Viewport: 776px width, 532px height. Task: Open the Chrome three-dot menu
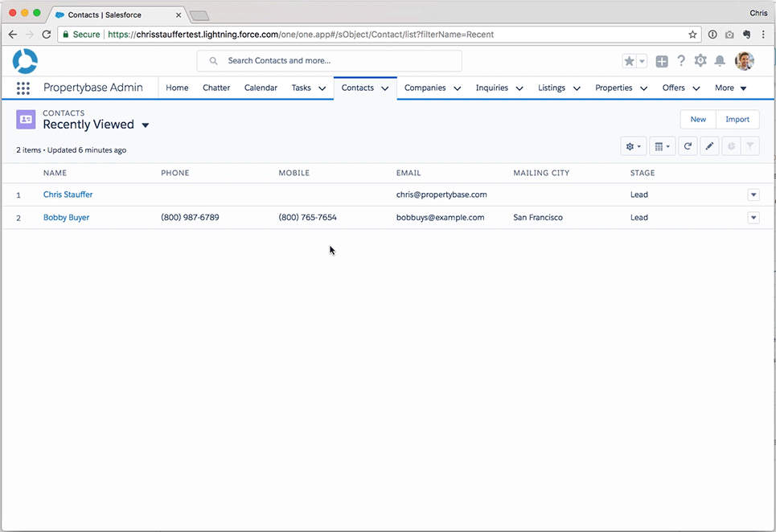tap(764, 35)
